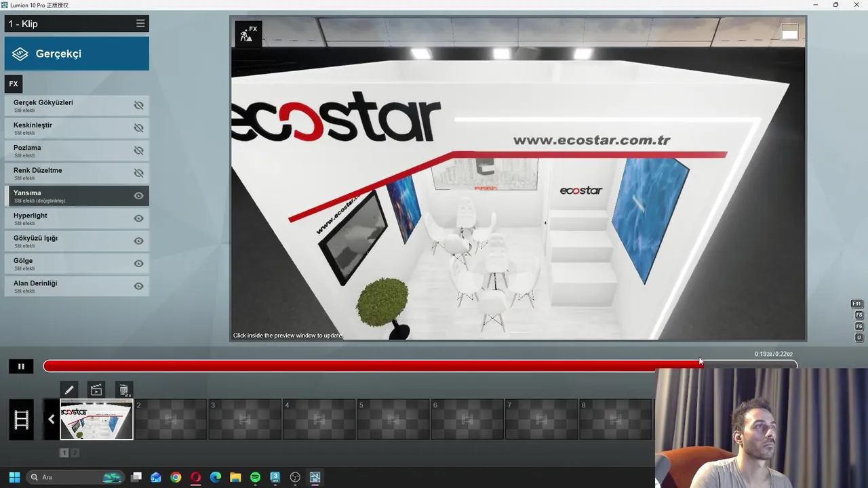Open Outlook from the taskbar
The image size is (868, 488).
tap(156, 477)
